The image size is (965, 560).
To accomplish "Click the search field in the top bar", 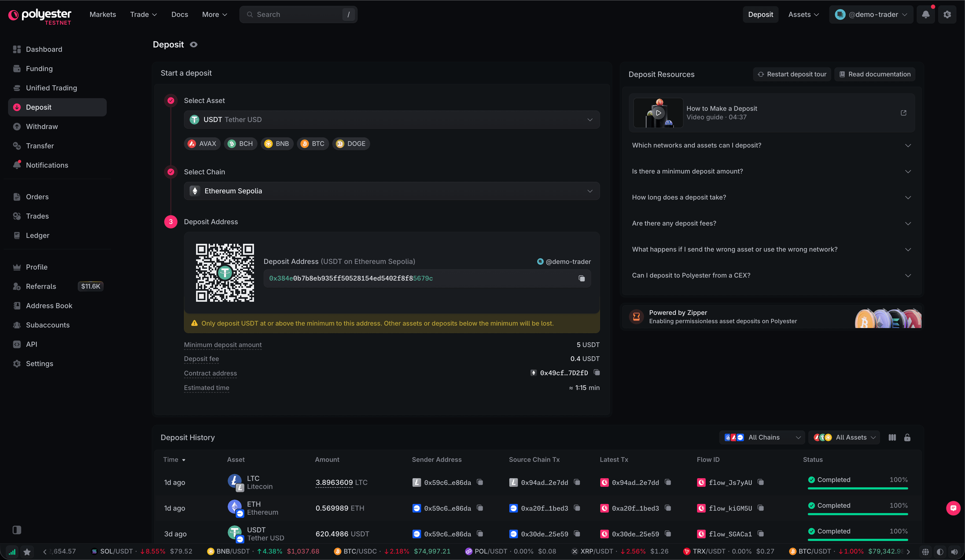I will pyautogui.click(x=298, y=14).
